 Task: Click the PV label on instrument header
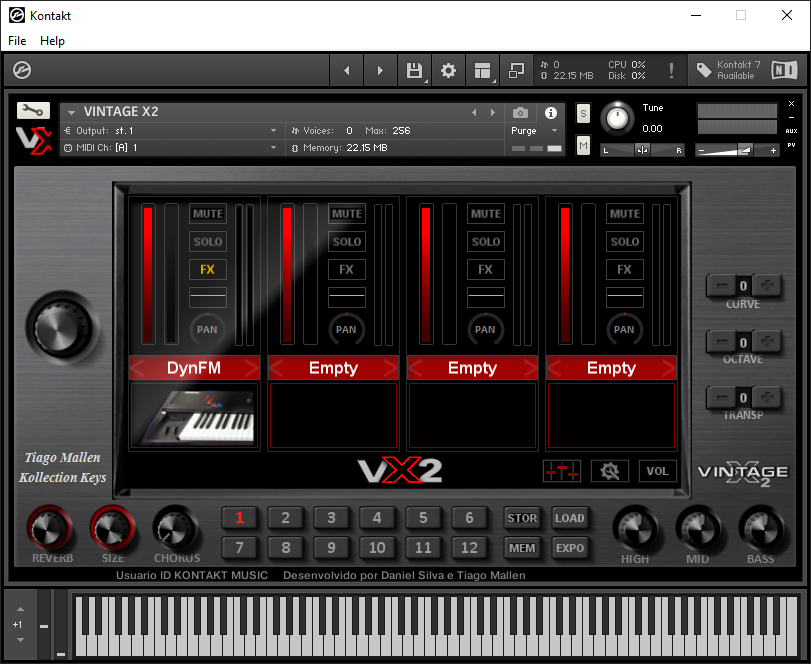[x=791, y=145]
